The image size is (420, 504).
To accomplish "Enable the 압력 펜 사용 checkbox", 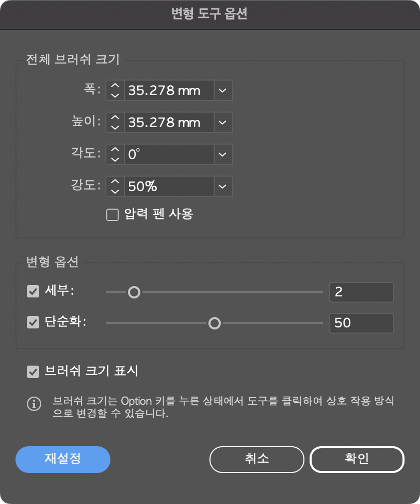I will pos(112,214).
